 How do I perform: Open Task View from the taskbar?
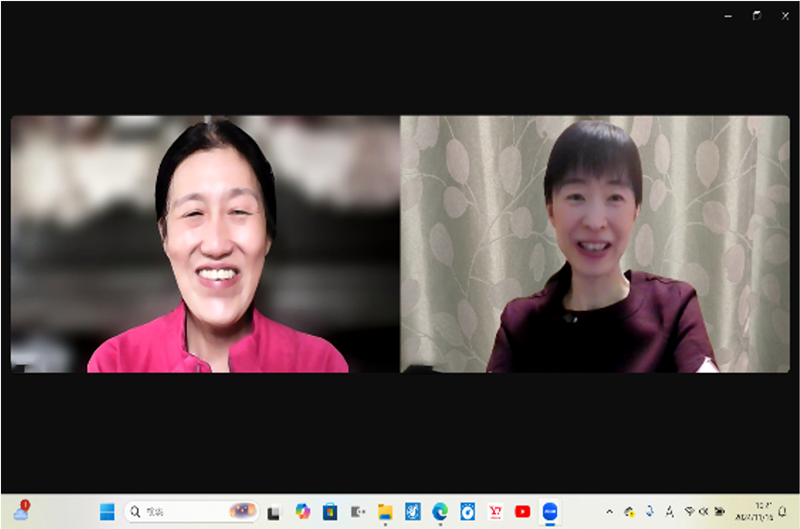tap(273, 512)
